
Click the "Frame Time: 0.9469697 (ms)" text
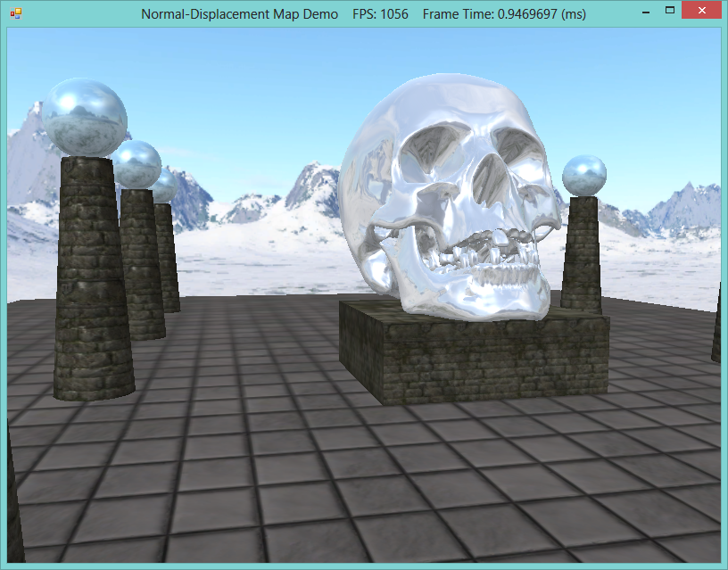(x=504, y=14)
